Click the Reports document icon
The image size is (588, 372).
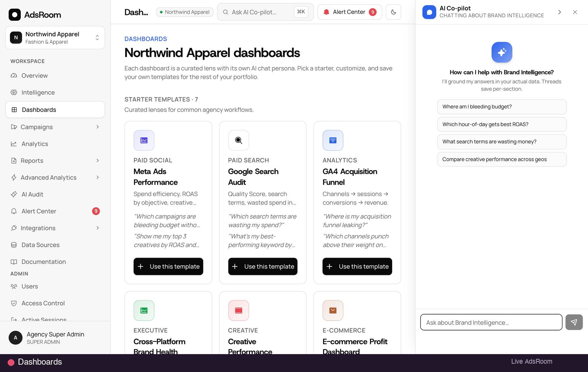point(14,161)
